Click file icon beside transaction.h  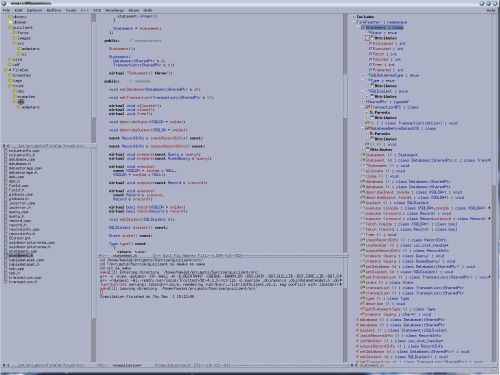click(6, 282)
